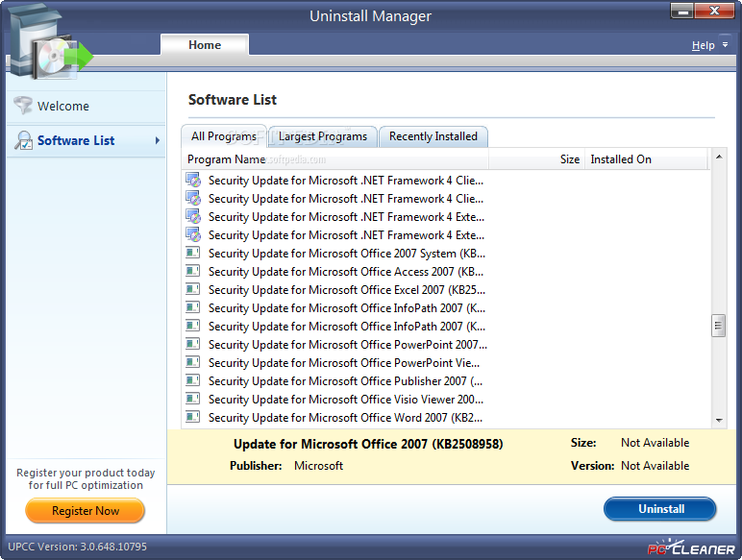Click the PC Cleaner logo
This screenshot has height=560, width=742.
click(x=691, y=548)
